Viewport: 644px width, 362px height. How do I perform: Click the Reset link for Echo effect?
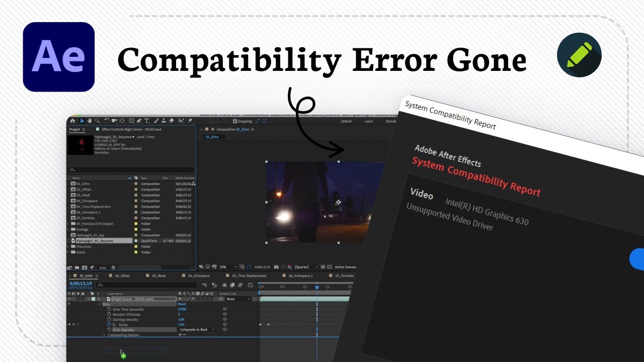[182, 304]
